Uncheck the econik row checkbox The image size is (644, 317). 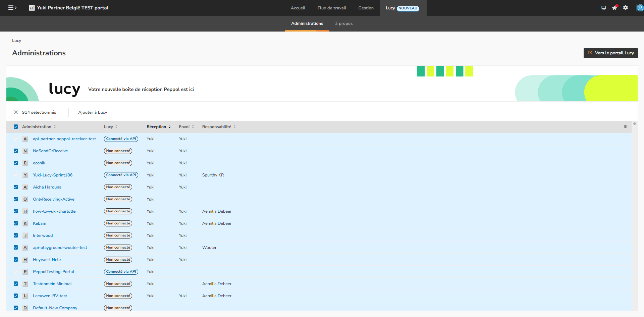tap(16, 163)
